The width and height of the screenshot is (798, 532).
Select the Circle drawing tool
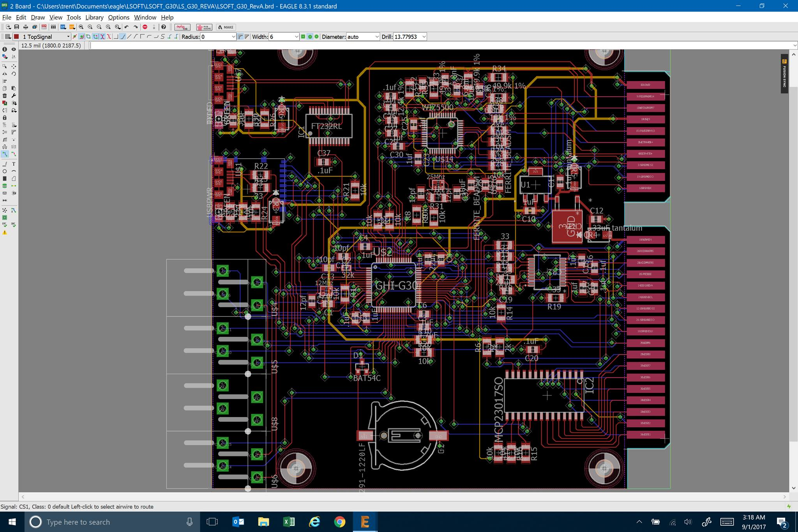[5, 171]
